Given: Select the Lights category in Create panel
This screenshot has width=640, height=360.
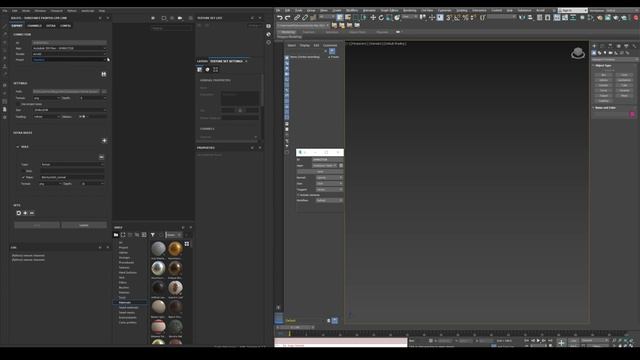Looking at the screenshot, I should 605,53.
